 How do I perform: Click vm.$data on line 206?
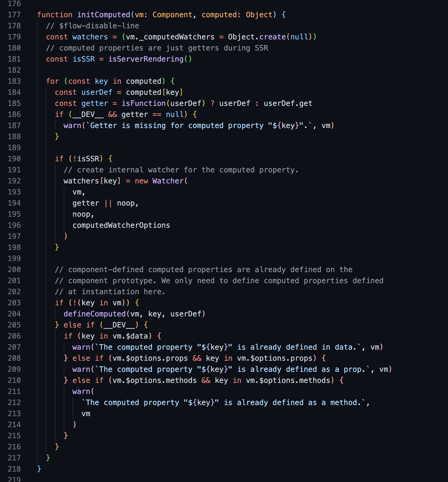pos(130,336)
